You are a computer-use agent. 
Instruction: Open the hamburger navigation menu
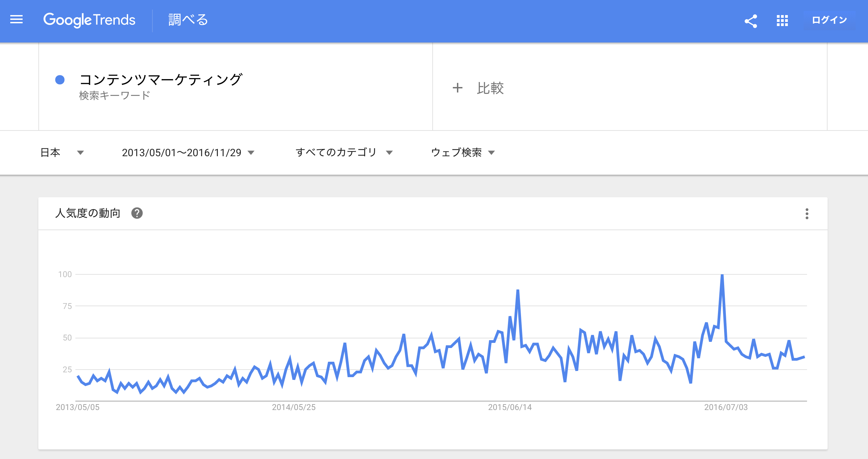[16, 20]
